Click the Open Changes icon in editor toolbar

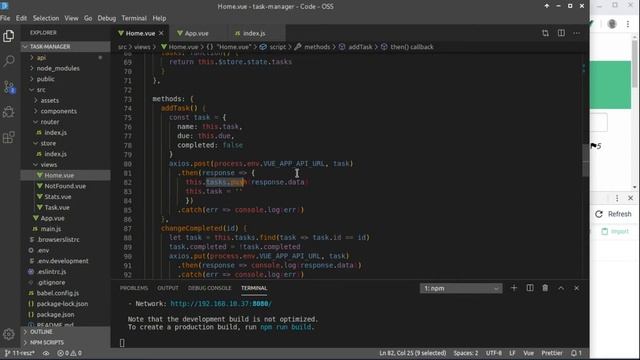tap(545, 33)
